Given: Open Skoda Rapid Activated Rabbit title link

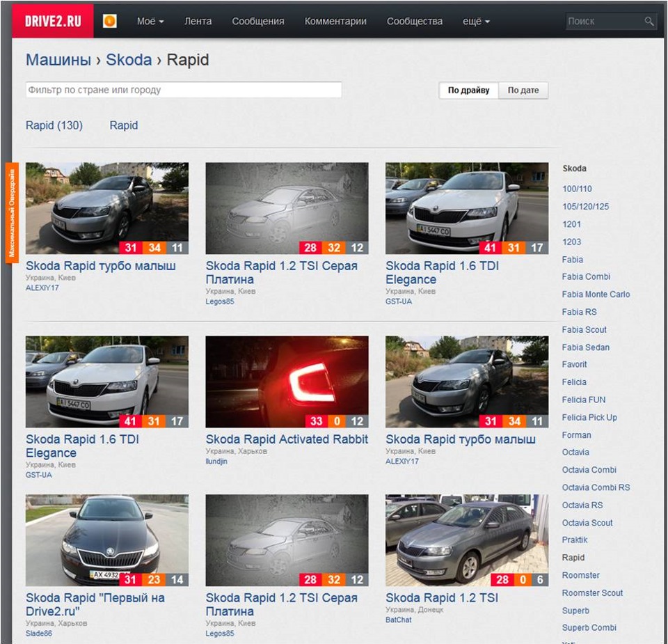Looking at the screenshot, I should click(287, 439).
